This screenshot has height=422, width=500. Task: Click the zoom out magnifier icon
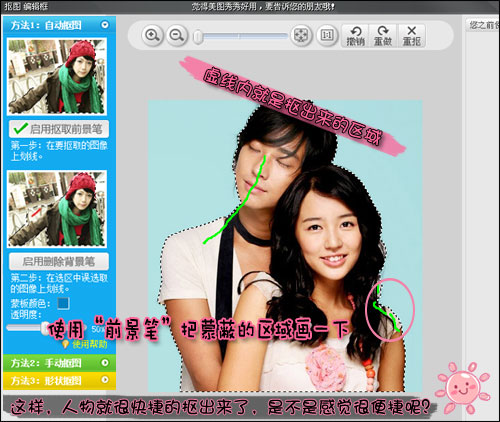click(177, 35)
